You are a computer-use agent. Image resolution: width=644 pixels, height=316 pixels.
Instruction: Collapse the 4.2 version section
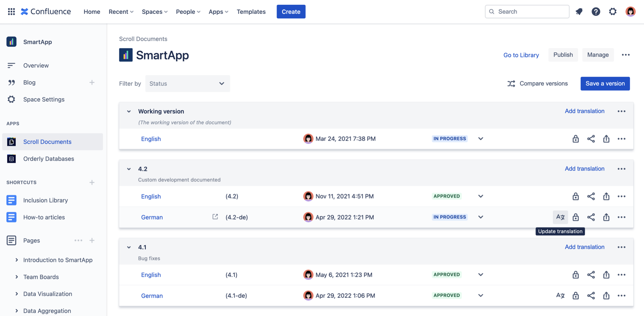[x=129, y=169]
